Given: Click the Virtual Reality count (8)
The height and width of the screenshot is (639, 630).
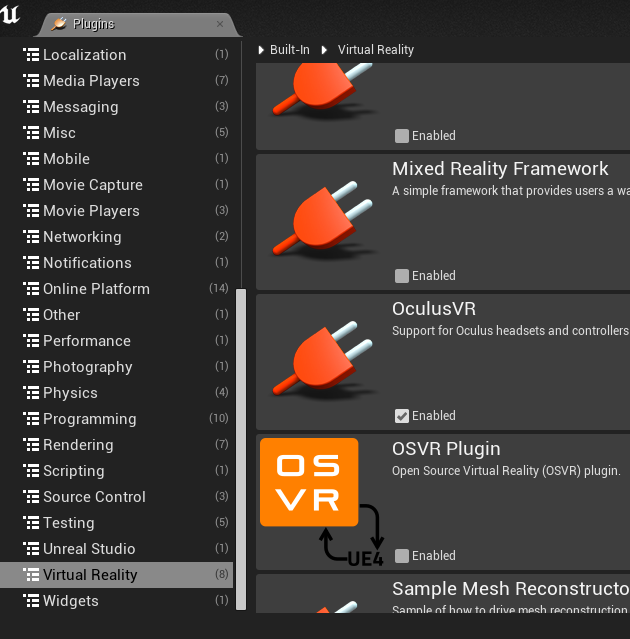Looking at the screenshot, I should [x=222, y=575].
